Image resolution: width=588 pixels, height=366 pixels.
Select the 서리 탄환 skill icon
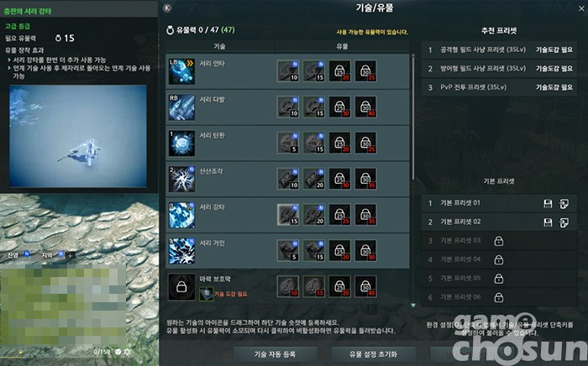pos(181,143)
